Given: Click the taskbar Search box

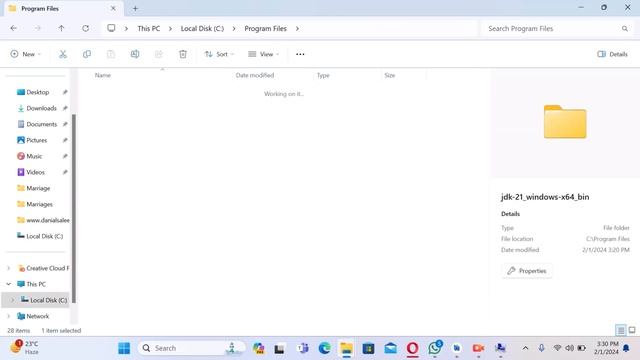Looking at the screenshot, I should [191, 348].
